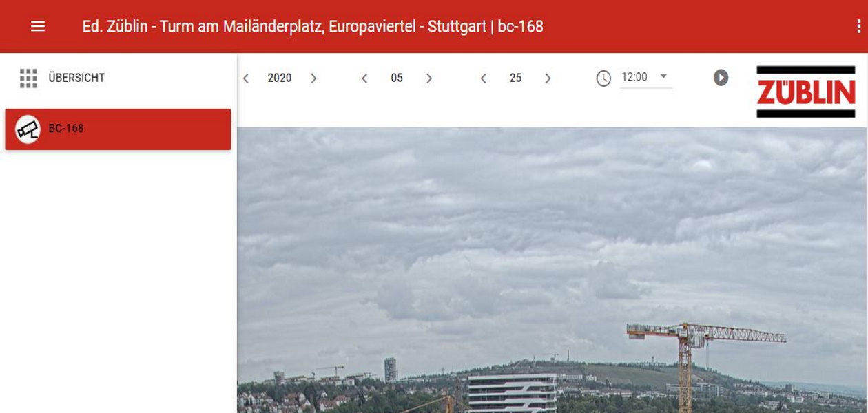
Task: Open the Übersicht overview
Action: click(x=76, y=78)
